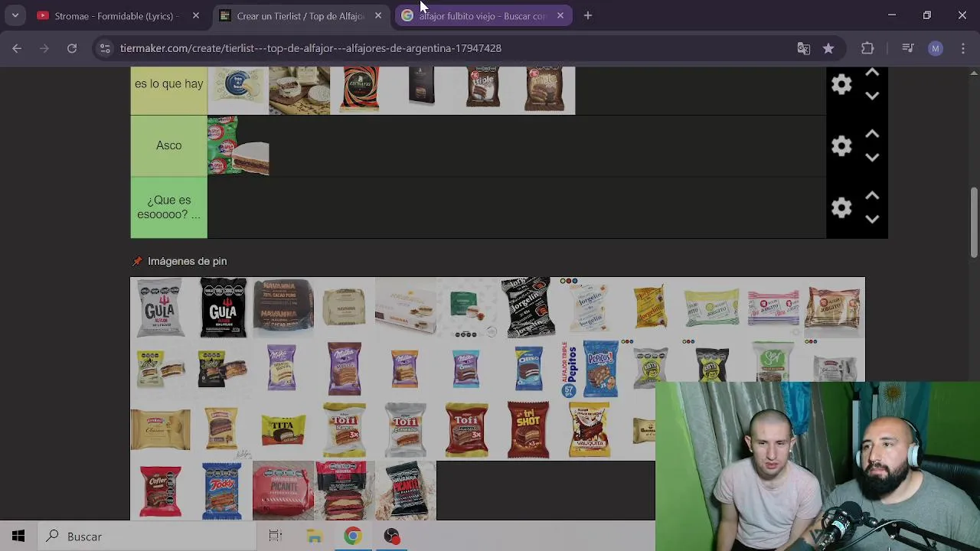Go back to the previous page
This screenshot has height=551, width=980.
click(x=17, y=48)
